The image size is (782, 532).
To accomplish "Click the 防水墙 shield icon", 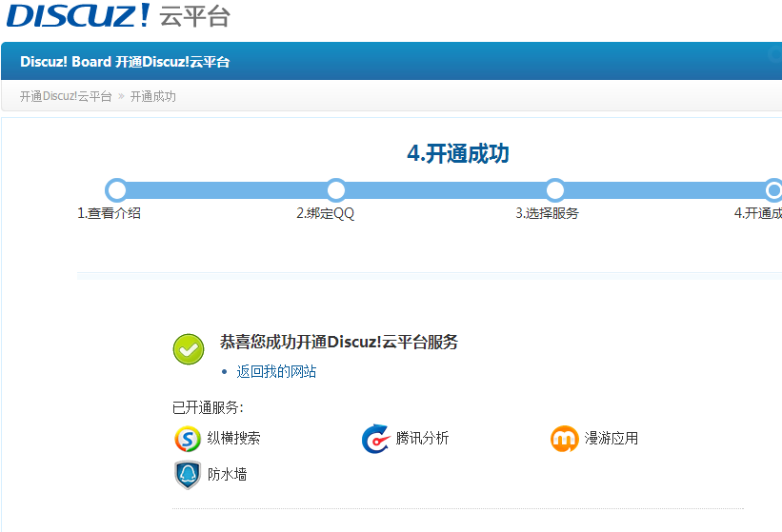I will [x=188, y=475].
